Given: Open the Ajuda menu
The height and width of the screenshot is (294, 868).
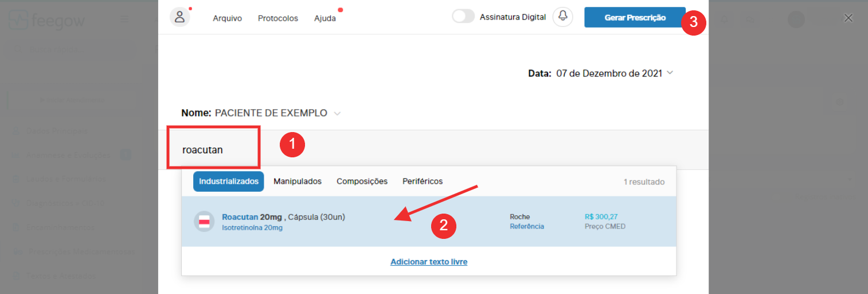Looking at the screenshot, I should click(x=325, y=18).
